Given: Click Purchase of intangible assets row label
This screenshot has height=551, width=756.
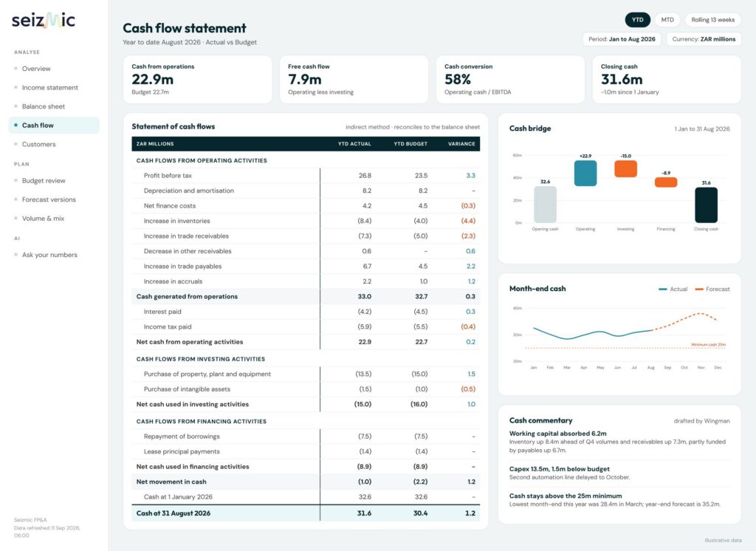Looking at the screenshot, I should (187, 389).
